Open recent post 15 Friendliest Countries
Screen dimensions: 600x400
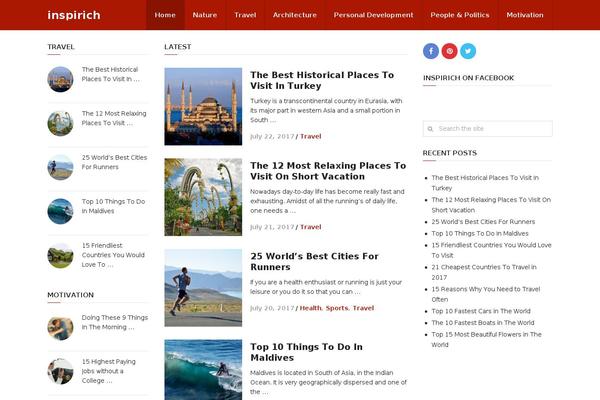[491, 250]
